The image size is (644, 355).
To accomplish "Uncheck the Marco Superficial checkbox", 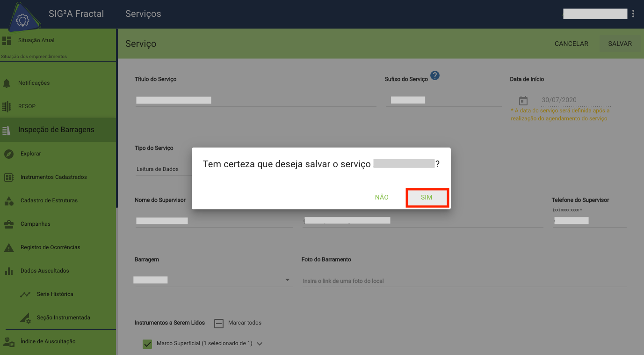I will [147, 344].
